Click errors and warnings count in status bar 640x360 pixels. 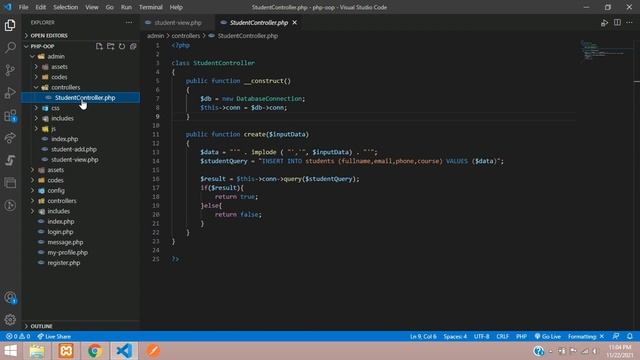pos(18,336)
